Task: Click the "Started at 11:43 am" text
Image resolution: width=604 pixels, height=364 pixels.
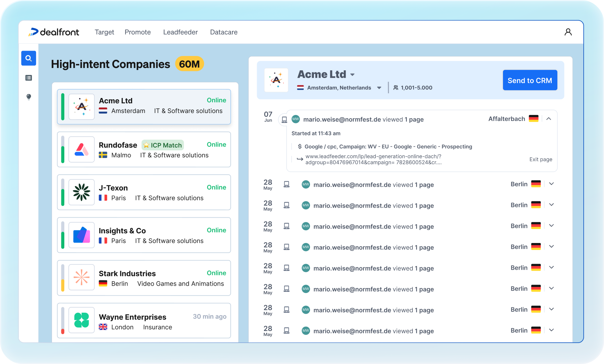Action: 316,133
